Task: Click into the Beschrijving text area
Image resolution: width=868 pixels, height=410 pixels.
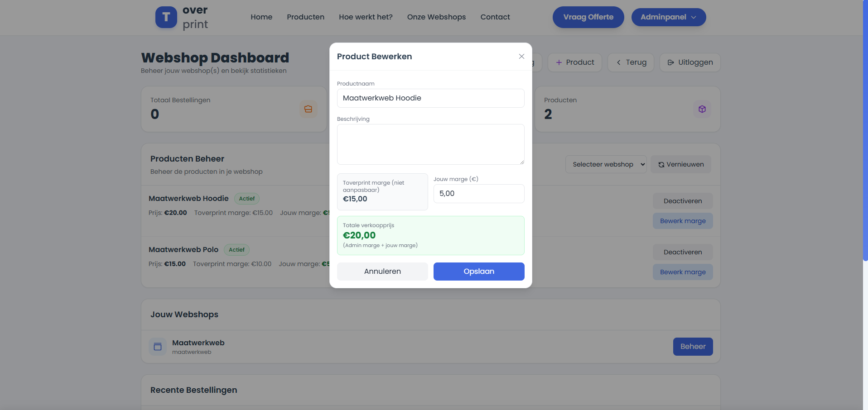Action: click(430, 144)
